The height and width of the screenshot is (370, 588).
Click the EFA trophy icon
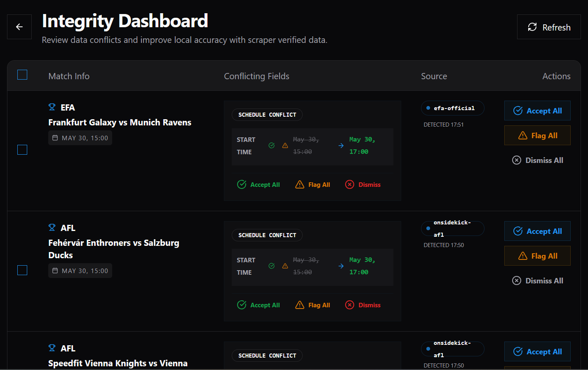[52, 107]
